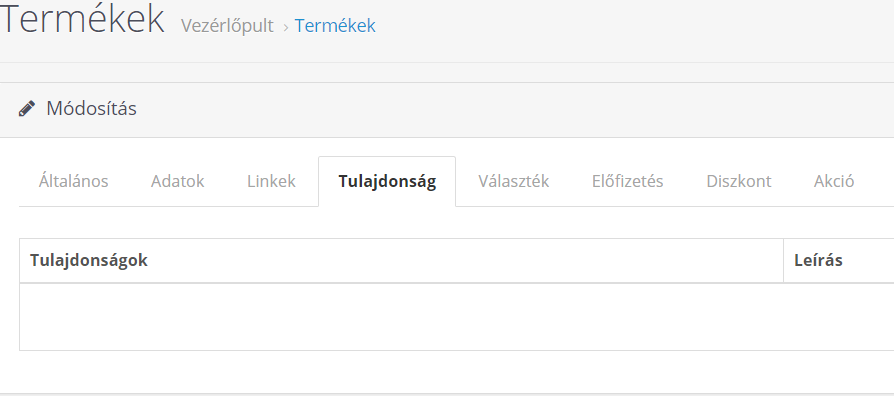Click the active Tulajdonság tab
The image size is (894, 396).
[x=387, y=181]
